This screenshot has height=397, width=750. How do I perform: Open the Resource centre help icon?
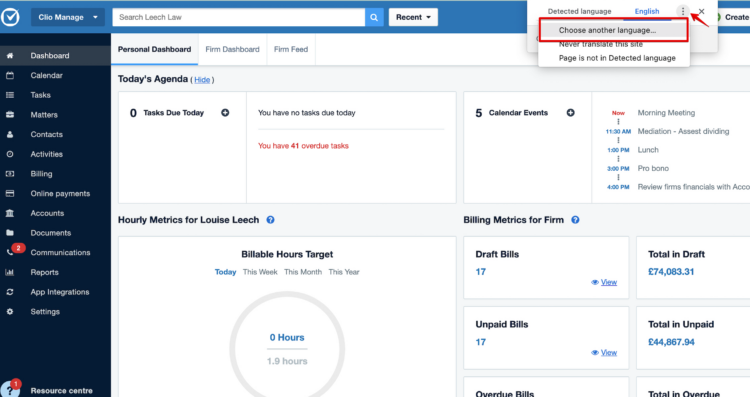(x=10, y=389)
